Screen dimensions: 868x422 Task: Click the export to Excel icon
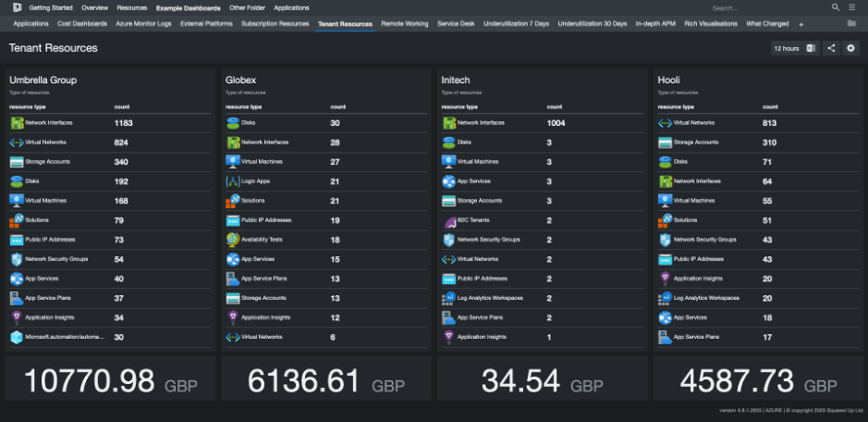812,48
